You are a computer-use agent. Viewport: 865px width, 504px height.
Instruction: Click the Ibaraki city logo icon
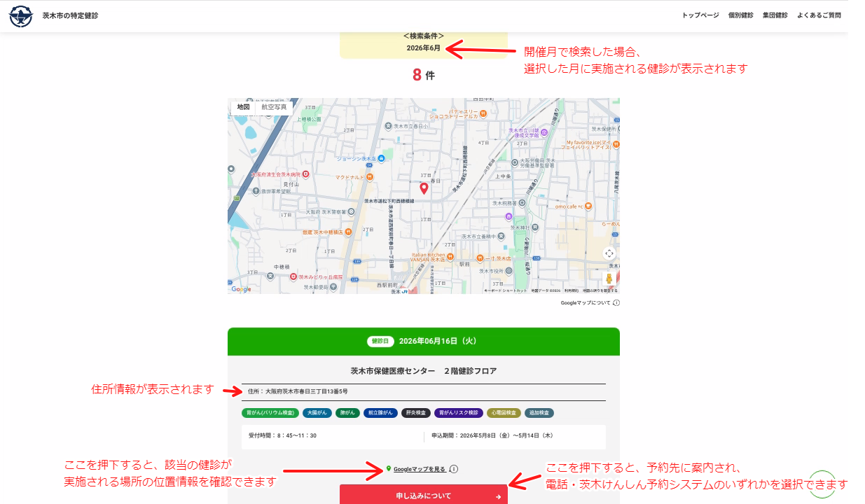point(20,15)
